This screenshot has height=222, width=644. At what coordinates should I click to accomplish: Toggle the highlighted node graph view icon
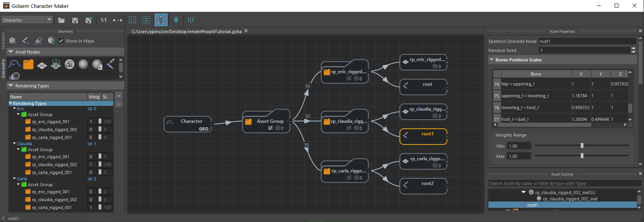coord(161,20)
